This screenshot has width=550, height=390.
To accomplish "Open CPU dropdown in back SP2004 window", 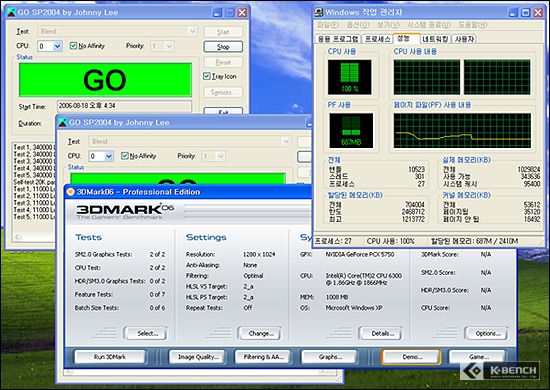I will coord(58,46).
